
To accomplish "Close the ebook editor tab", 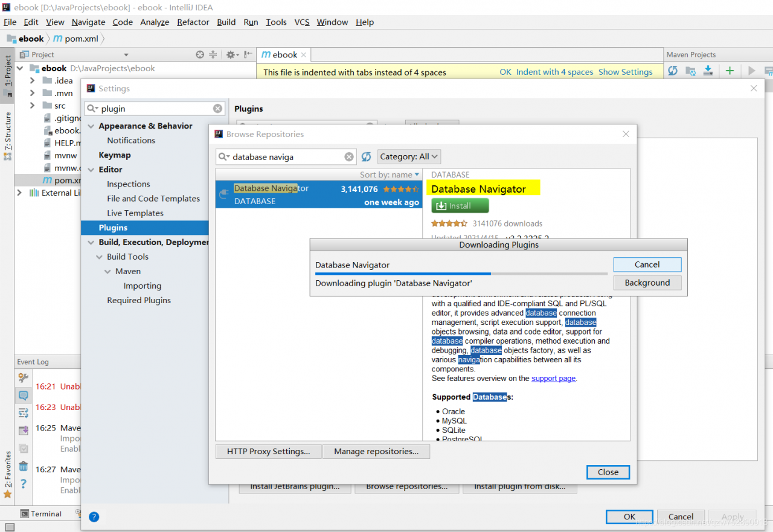I will 304,54.
